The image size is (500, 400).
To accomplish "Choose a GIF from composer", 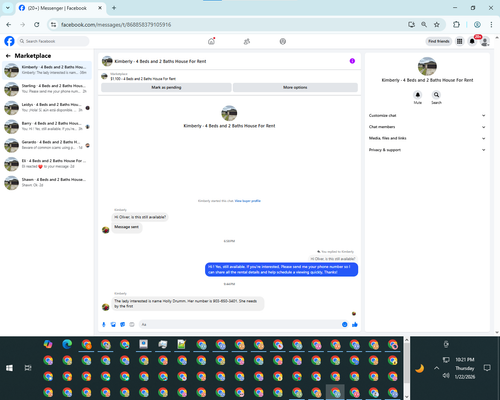I will (132, 324).
